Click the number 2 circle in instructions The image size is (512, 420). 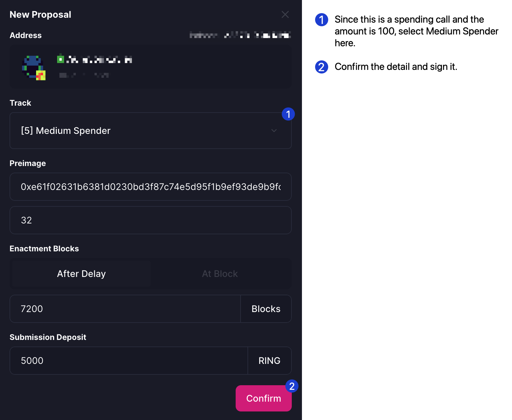click(321, 67)
